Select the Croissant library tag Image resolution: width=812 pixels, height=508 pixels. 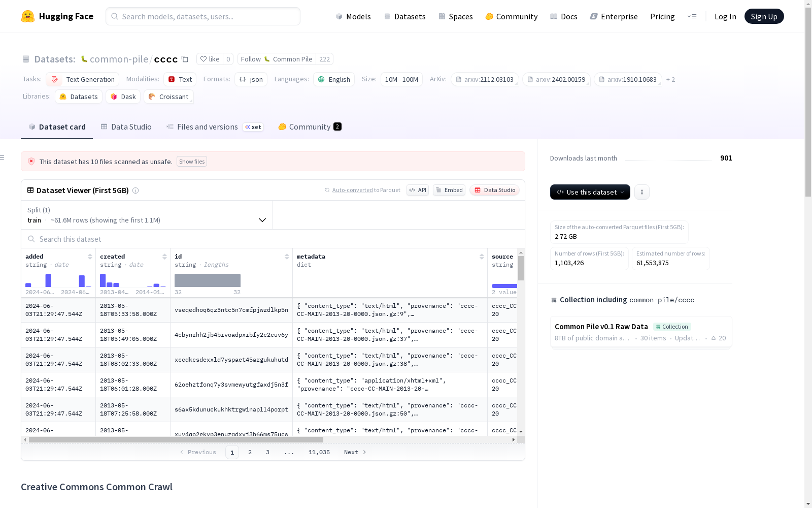pos(168,97)
